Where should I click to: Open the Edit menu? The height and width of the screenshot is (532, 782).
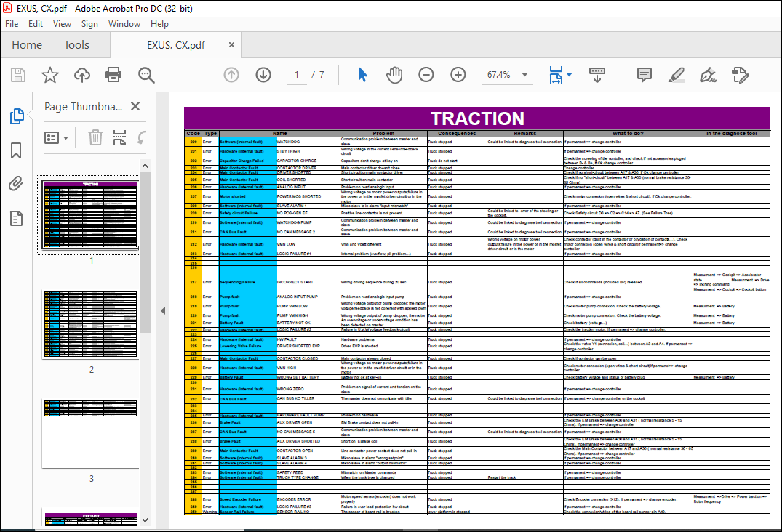36,24
